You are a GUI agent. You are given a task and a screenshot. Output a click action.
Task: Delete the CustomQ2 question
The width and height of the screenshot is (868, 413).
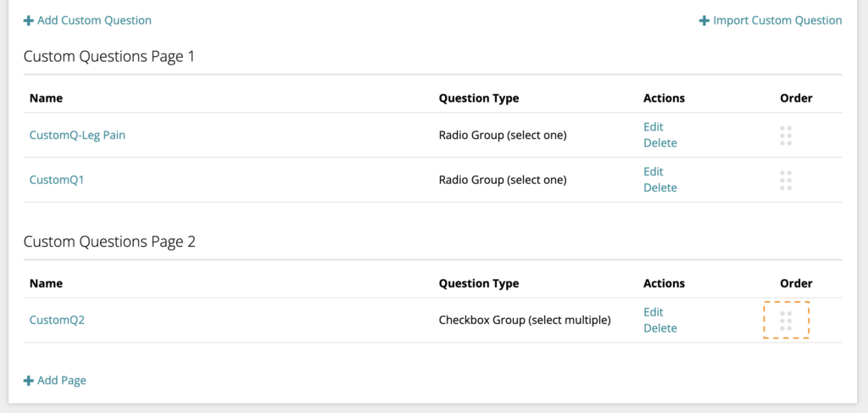click(659, 328)
